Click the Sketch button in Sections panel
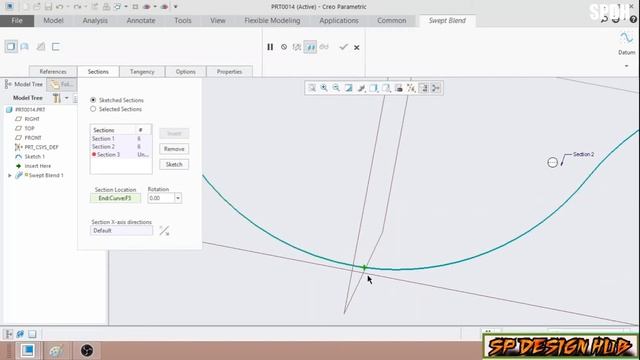Image resolution: width=640 pixels, height=360 pixels. 174,164
